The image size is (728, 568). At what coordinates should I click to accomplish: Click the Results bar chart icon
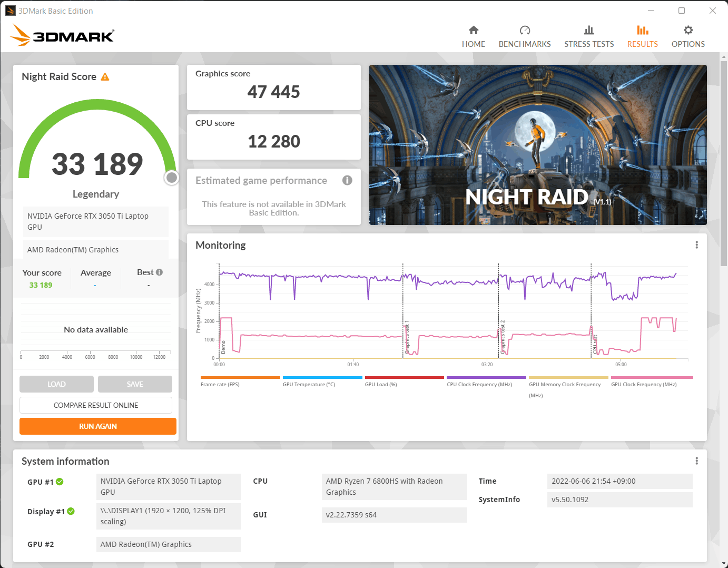click(643, 30)
